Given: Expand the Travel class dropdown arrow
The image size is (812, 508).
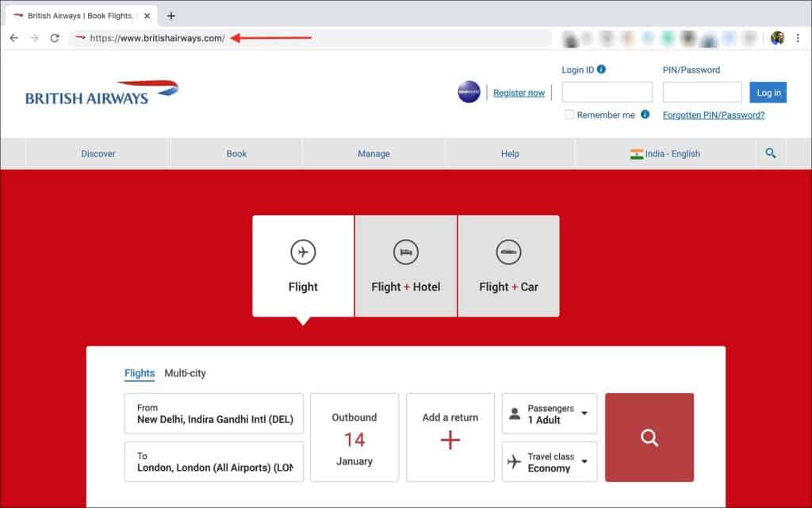Looking at the screenshot, I should (x=584, y=461).
